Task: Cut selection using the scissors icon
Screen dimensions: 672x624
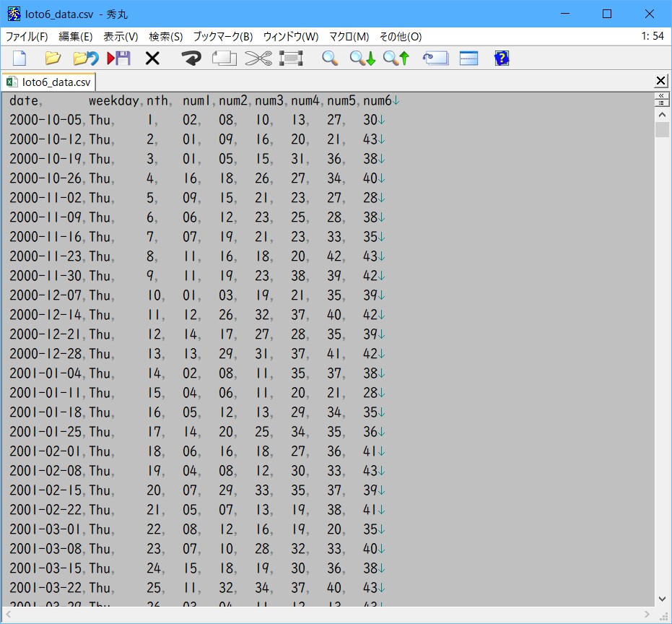Action: [x=258, y=58]
